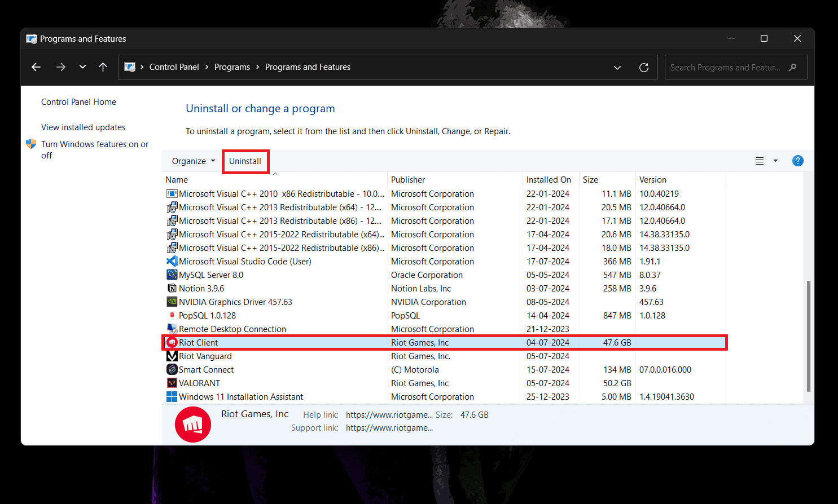Click the search magnifier icon
This screenshot has height=504, width=838.
click(x=793, y=67)
